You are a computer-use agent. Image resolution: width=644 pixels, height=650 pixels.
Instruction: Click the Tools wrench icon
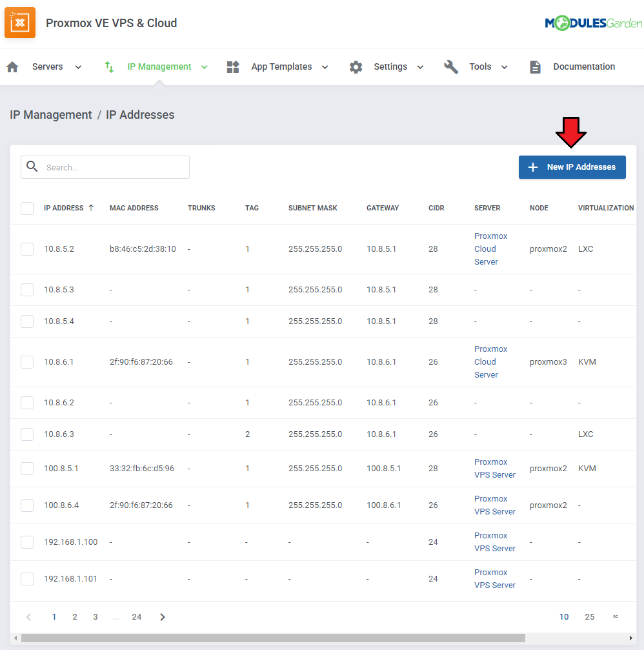[451, 67]
